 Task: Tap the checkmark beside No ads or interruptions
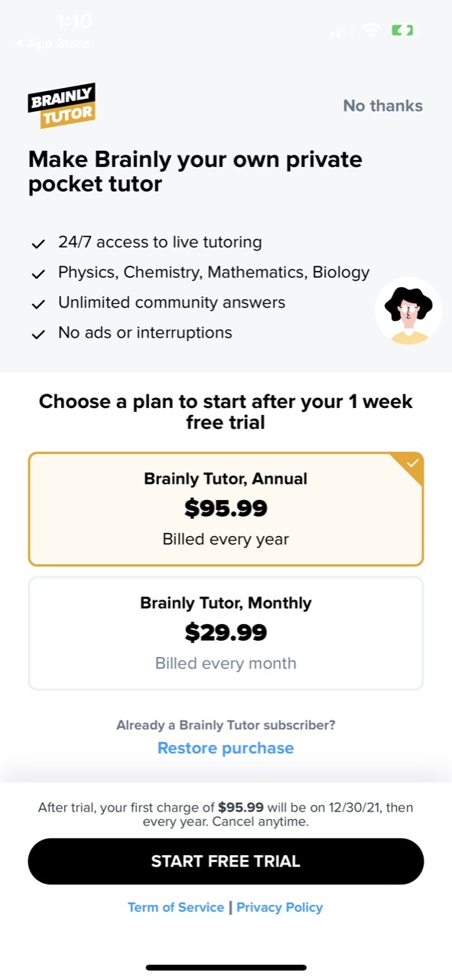pos(38,332)
